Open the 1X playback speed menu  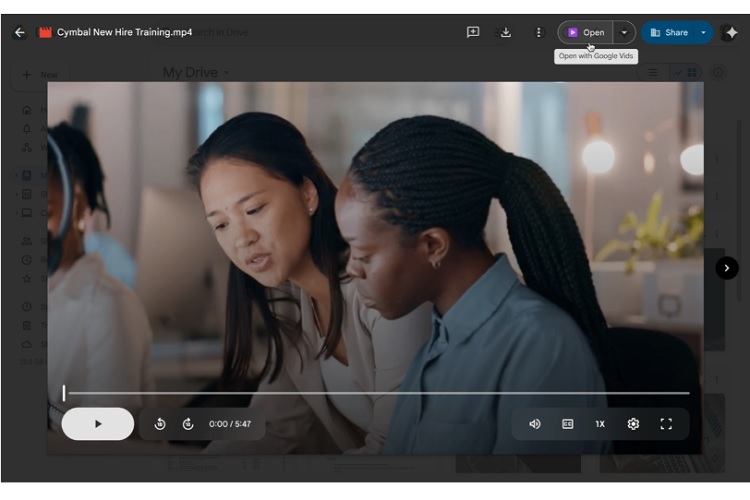tap(600, 424)
